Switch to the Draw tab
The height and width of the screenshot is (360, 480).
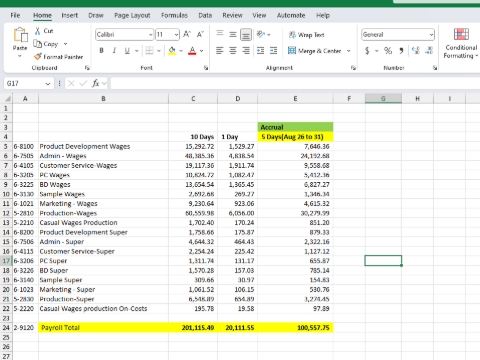click(96, 15)
